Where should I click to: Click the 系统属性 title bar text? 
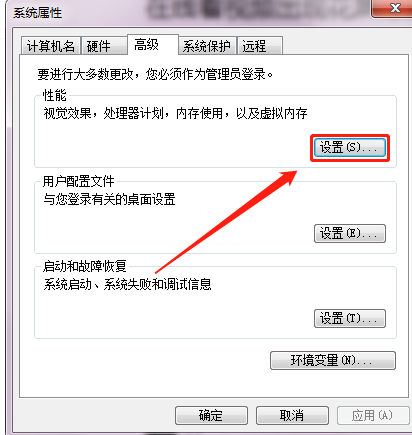[37, 13]
